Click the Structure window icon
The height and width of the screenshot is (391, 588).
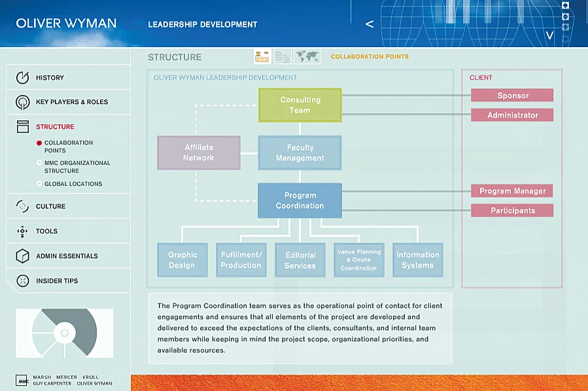[22, 127]
